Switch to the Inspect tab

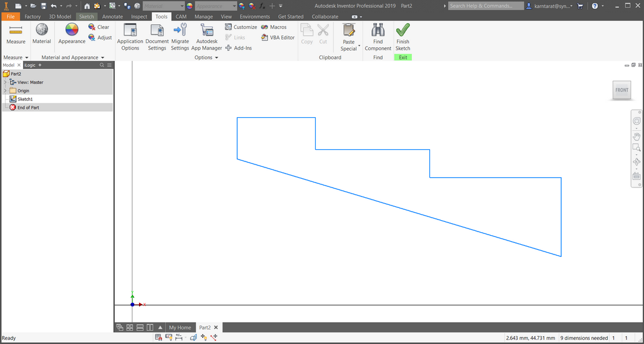(139, 16)
